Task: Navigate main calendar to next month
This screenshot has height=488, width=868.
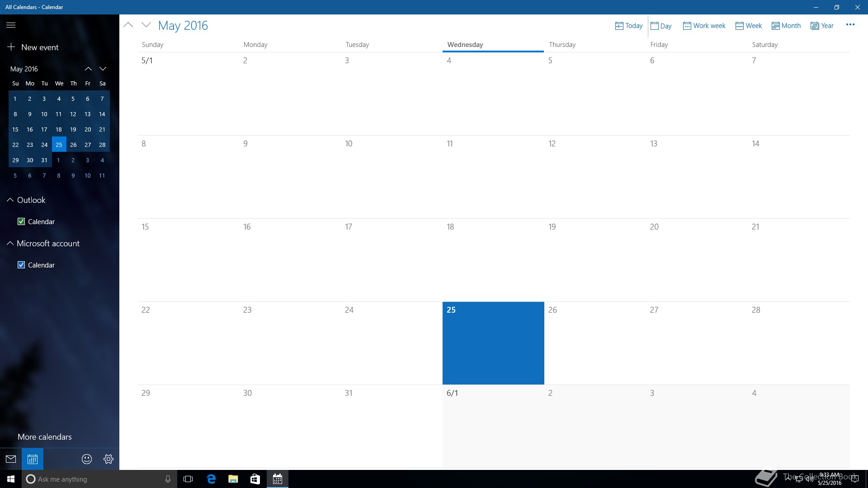Action: pos(146,25)
